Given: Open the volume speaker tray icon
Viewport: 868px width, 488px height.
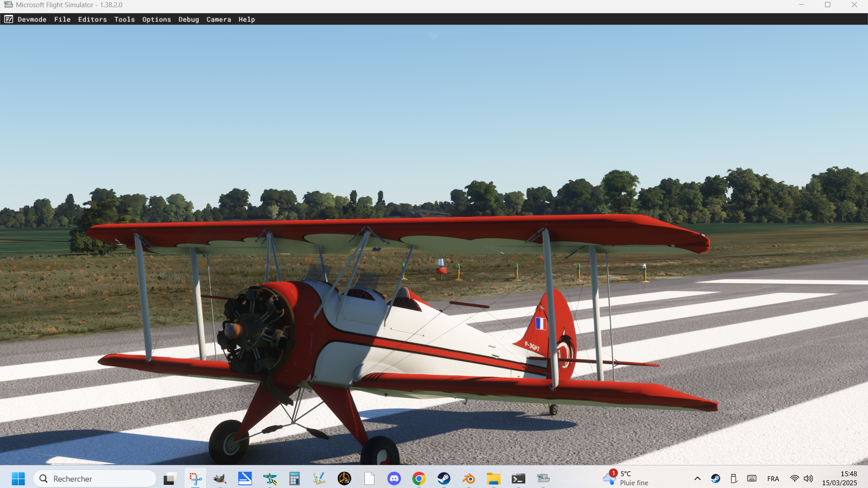Looking at the screenshot, I should 808,479.
